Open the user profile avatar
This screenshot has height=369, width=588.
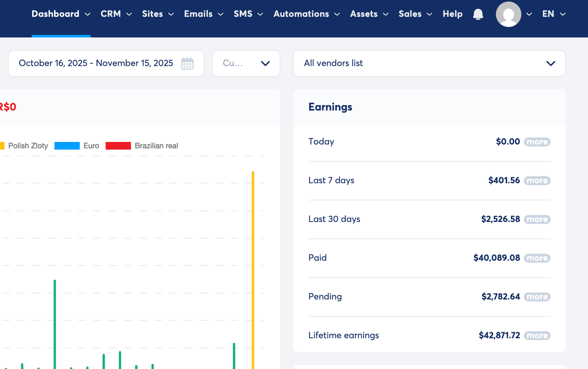508,14
